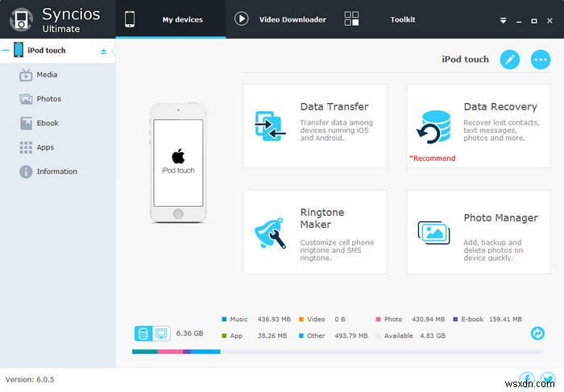Switch to computer storage view

pyautogui.click(x=161, y=333)
